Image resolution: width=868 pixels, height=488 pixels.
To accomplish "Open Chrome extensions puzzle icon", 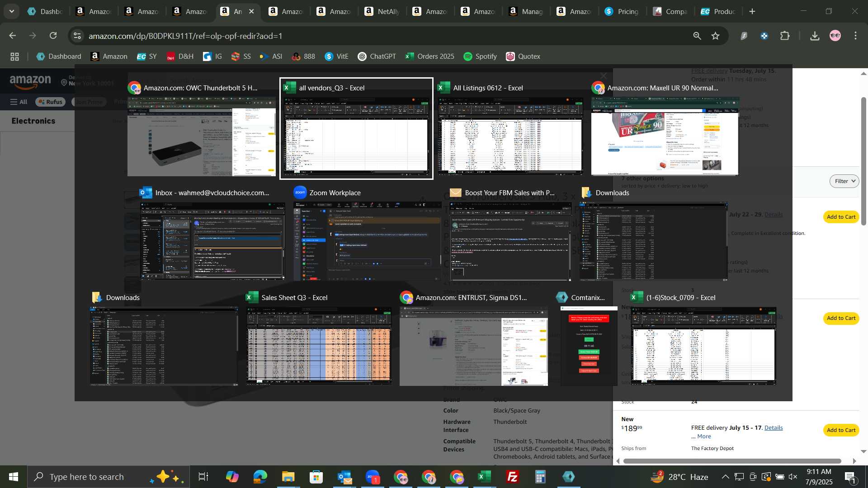I will (785, 36).
